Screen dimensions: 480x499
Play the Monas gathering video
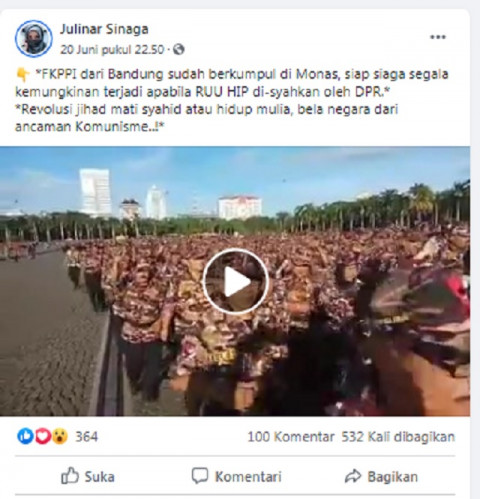tap(236, 282)
